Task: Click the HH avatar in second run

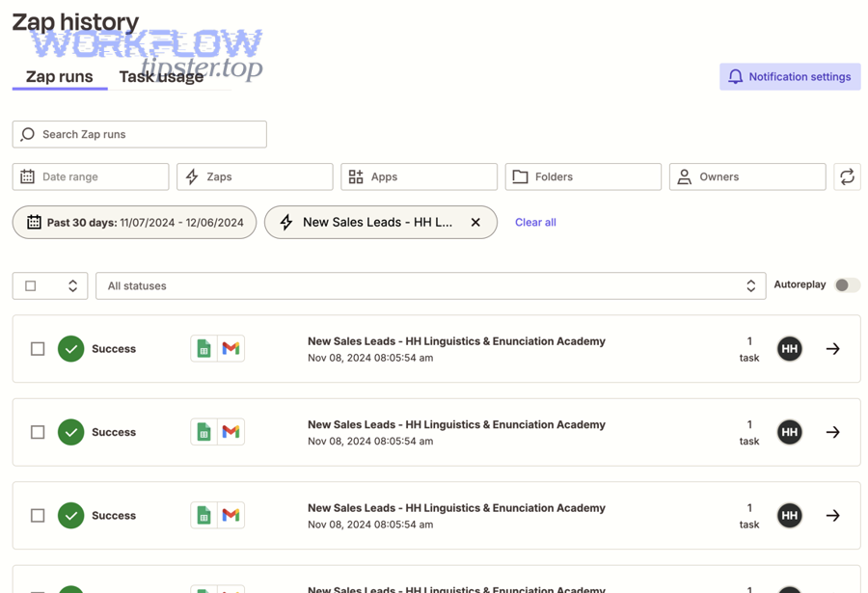Action: 789,432
